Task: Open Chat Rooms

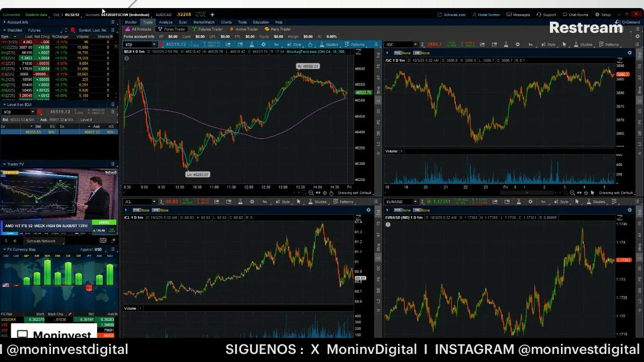Action: click(576, 15)
